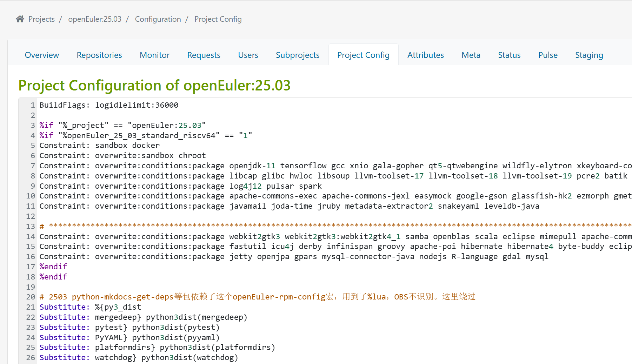This screenshot has height=364, width=632.
Task: Click 'pulsar' on line 9
Action: 280,186
